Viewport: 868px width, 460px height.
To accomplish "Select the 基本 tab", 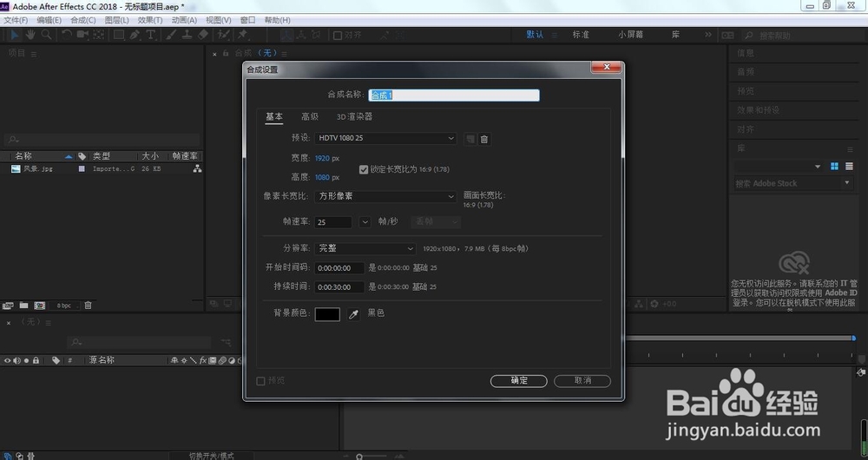I will [x=274, y=117].
